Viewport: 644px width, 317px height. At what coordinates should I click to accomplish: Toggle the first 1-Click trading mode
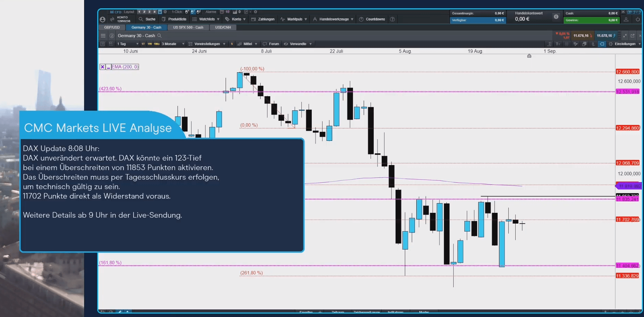[x=187, y=12]
